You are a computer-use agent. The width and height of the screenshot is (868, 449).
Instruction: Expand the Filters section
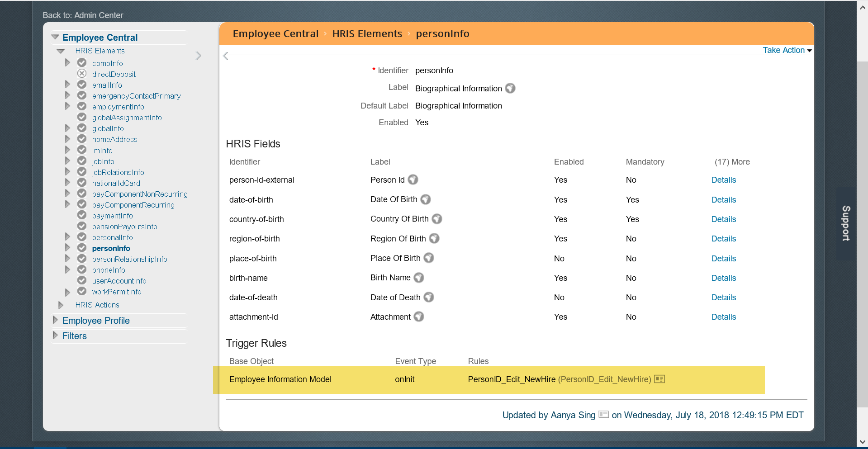(x=56, y=336)
